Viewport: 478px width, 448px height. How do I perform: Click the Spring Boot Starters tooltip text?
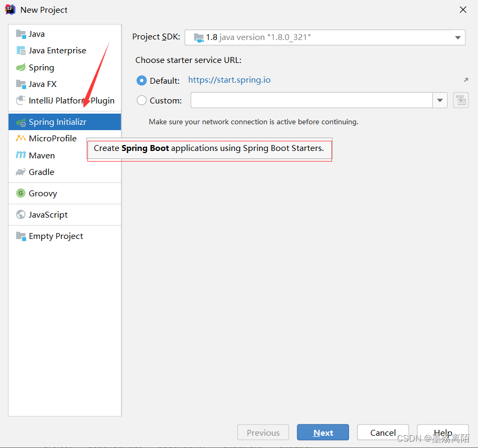click(209, 148)
